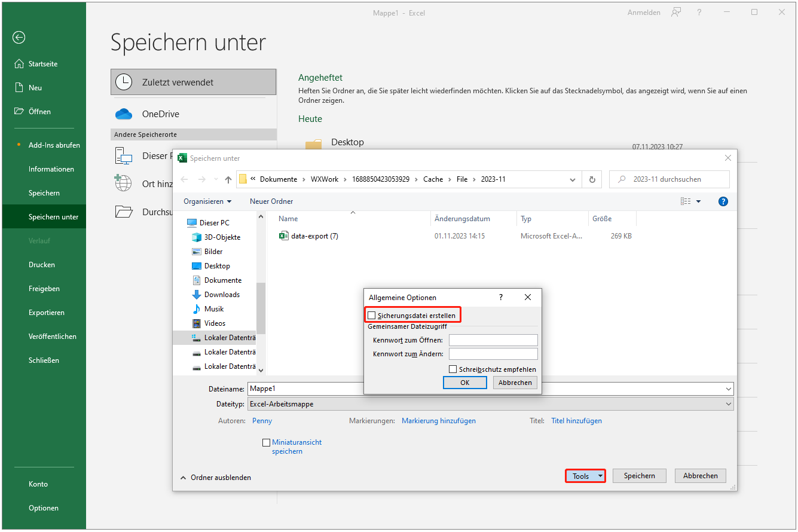798x532 pixels.
Task: Click the back arrow in file dialog
Action: pyautogui.click(x=184, y=179)
